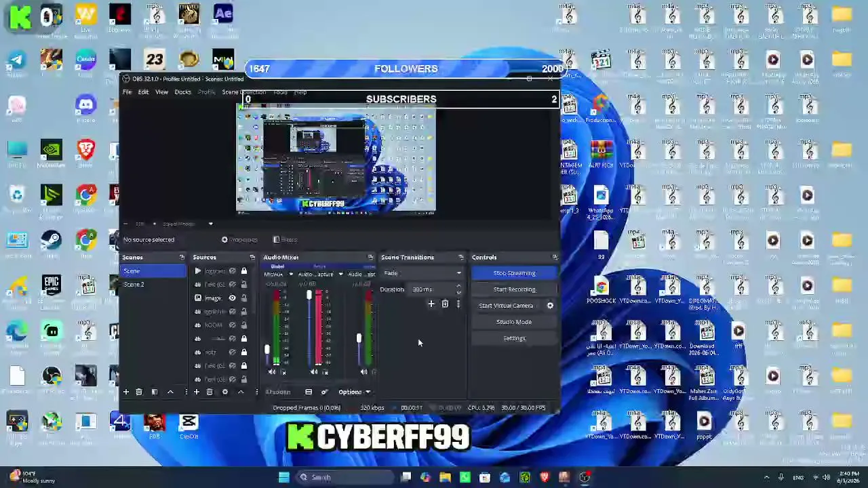The image size is (868, 488).
Task: Switch the Audio Mixer layout with the layout icon
Action: (309, 392)
